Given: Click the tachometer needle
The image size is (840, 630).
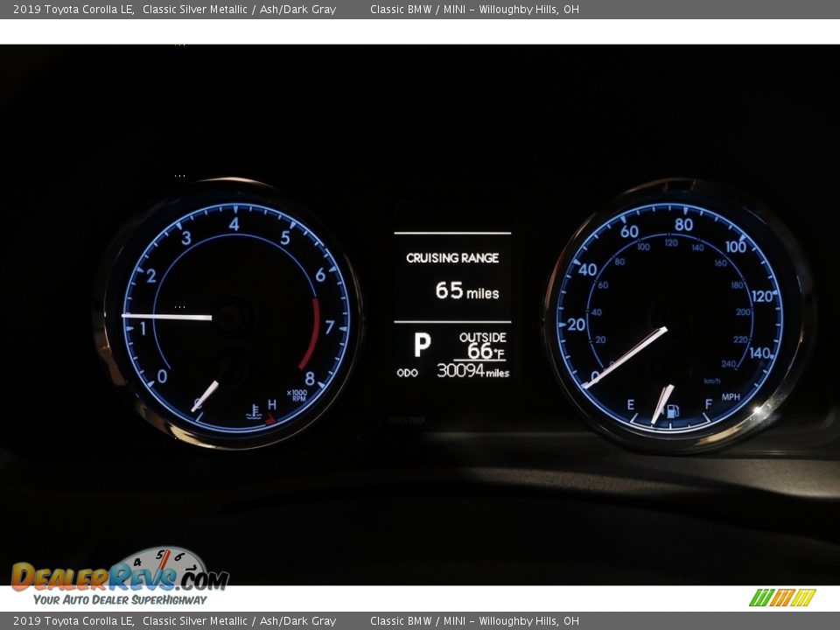Looking at the screenshot, I should pos(167,317).
